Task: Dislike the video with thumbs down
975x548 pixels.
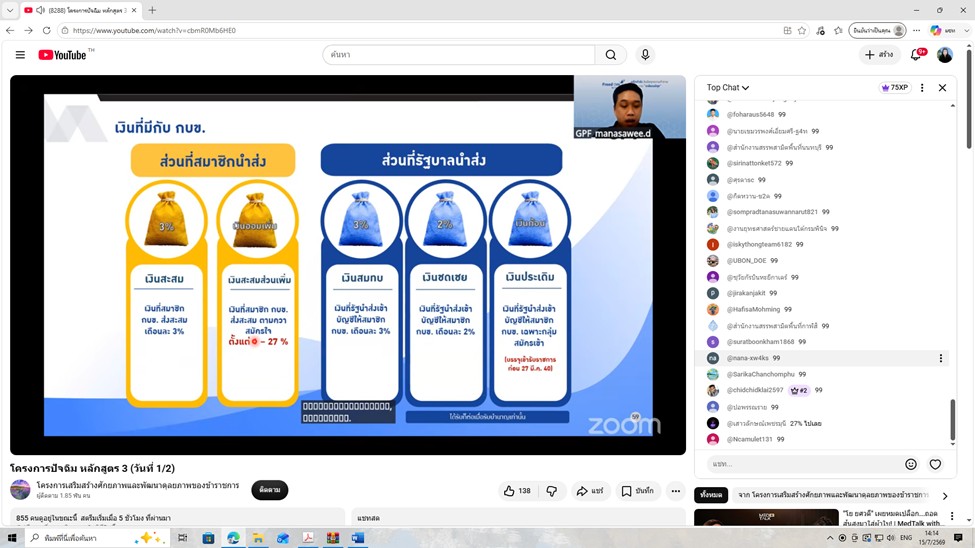Action: (552, 491)
